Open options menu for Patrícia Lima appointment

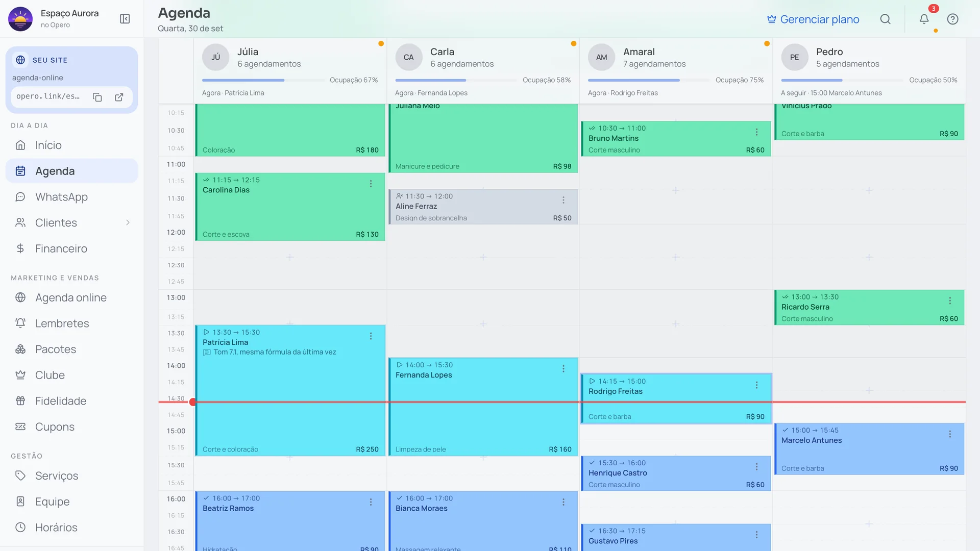[x=371, y=336]
